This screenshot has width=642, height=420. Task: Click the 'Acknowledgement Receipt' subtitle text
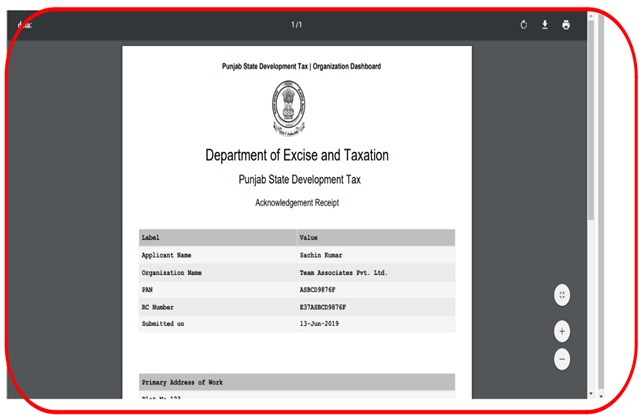296,203
